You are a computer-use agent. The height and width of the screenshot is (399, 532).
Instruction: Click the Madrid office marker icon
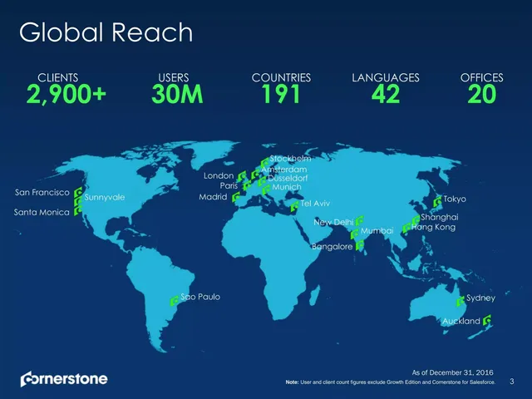tap(236, 197)
